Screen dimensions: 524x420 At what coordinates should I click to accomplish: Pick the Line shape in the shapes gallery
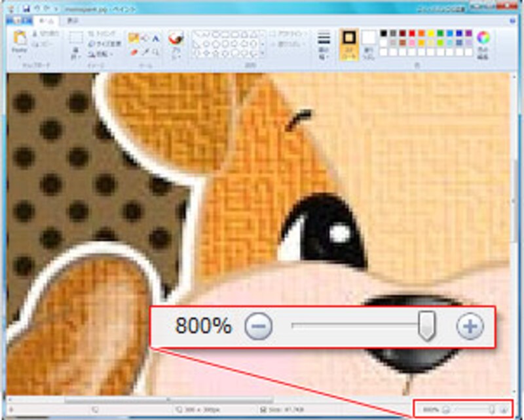pyautogui.click(x=198, y=34)
